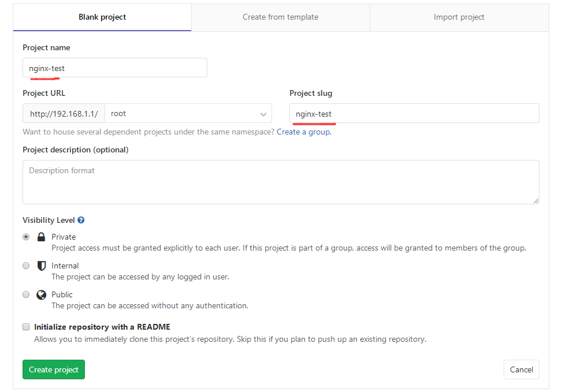
Task: Focus the Project name input field
Action: 115,68
